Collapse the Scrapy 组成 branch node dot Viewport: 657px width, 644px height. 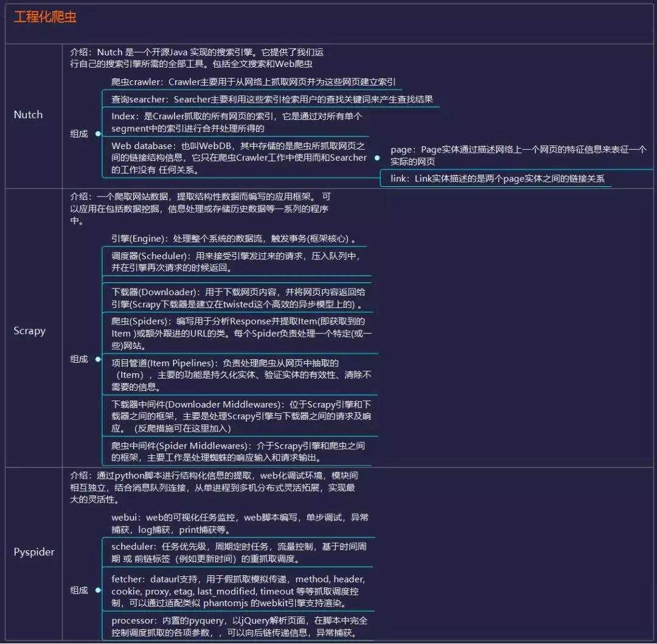[98, 359]
